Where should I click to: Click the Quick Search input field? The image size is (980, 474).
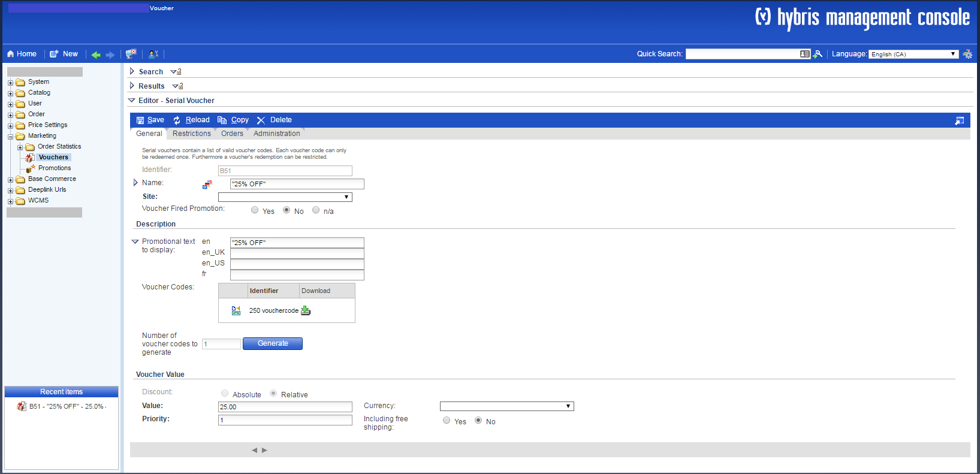point(742,54)
